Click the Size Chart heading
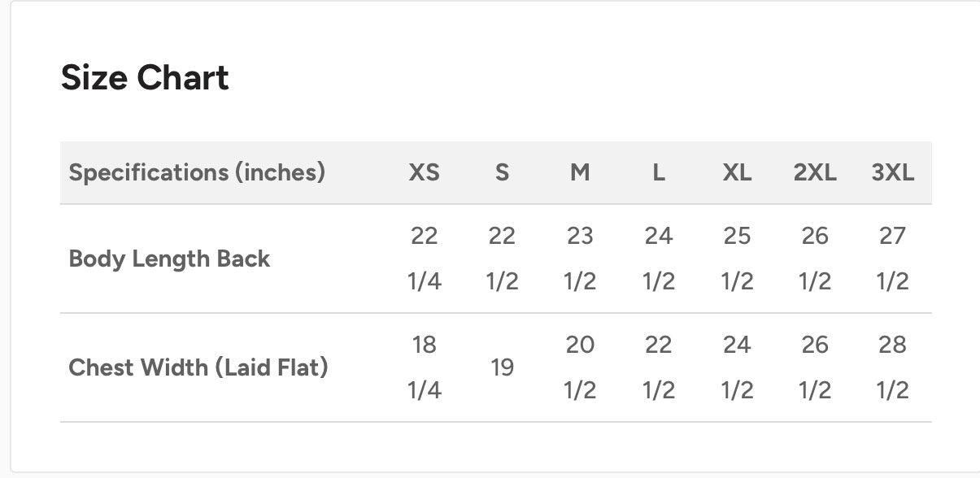 pyautogui.click(x=145, y=78)
